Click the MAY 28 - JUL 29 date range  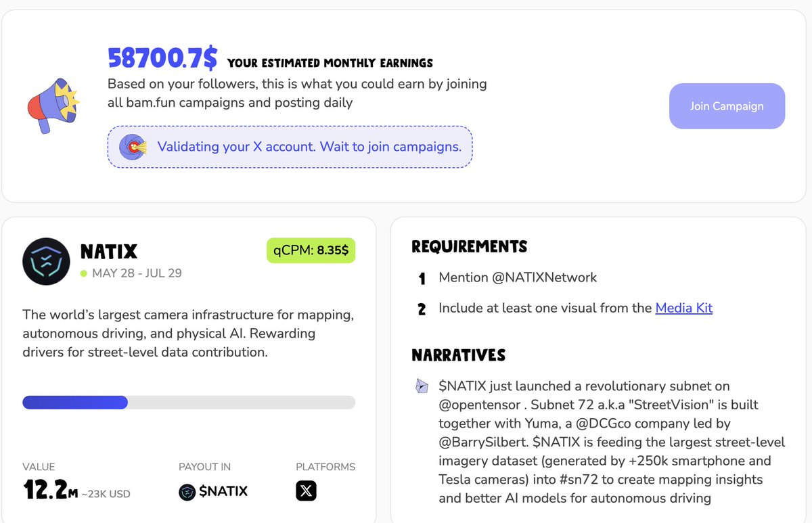[137, 273]
